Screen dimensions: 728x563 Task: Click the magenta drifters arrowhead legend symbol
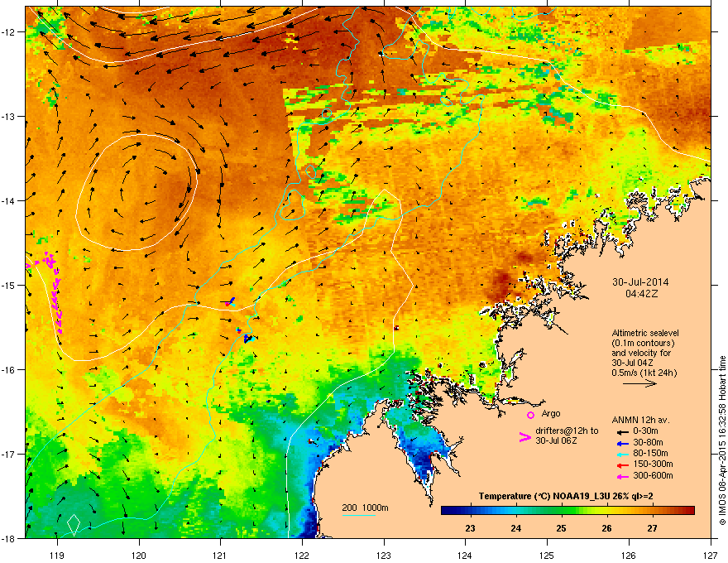[x=524, y=437]
